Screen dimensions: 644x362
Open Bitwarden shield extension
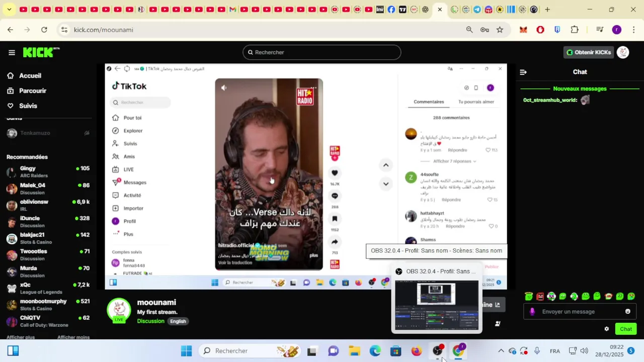pyautogui.click(x=557, y=30)
